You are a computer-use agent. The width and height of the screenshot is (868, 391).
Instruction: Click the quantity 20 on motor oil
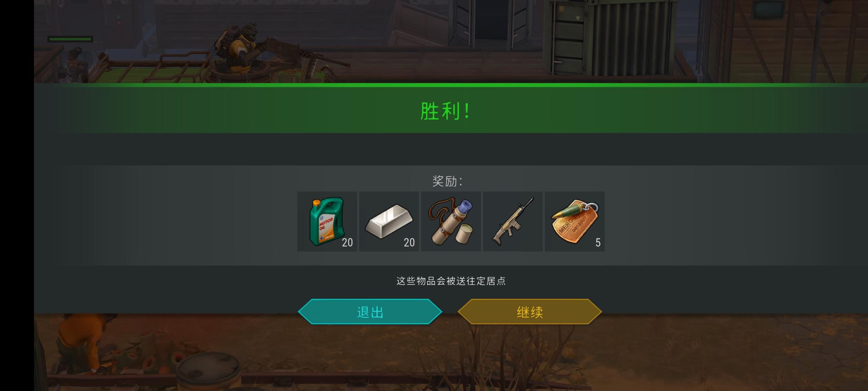click(x=347, y=243)
